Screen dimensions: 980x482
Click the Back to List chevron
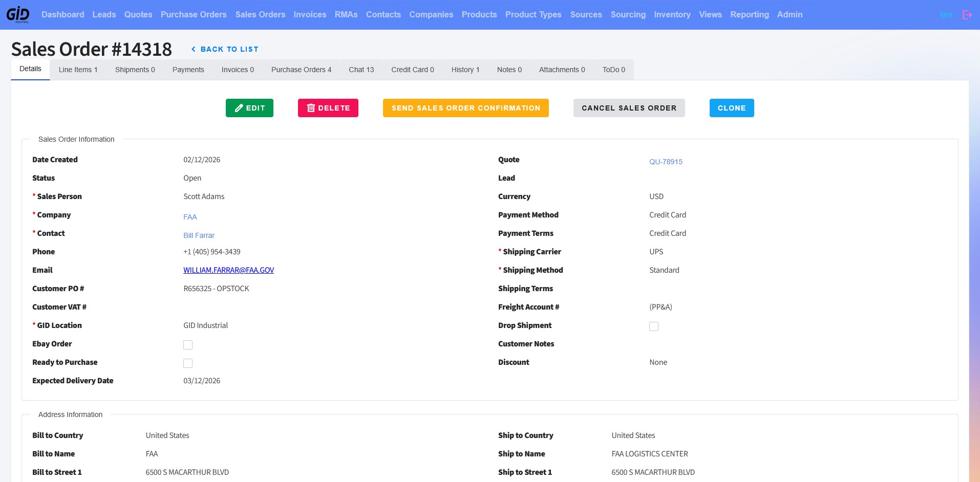click(194, 49)
